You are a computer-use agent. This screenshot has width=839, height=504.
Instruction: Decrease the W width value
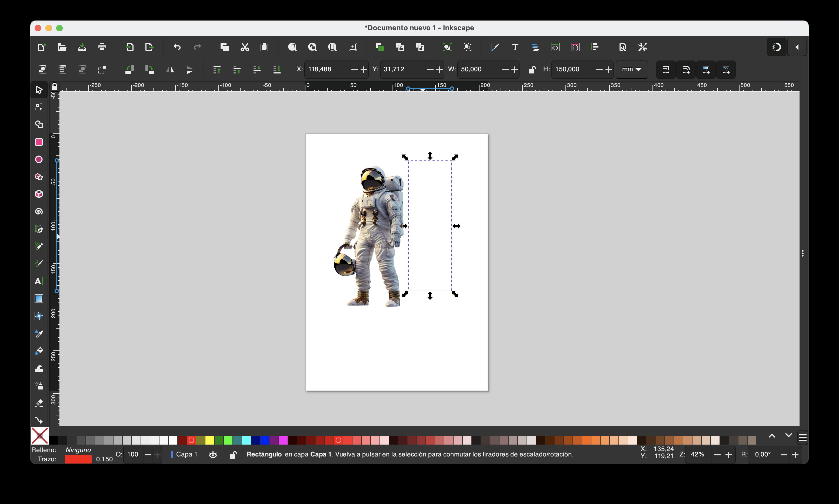point(505,70)
